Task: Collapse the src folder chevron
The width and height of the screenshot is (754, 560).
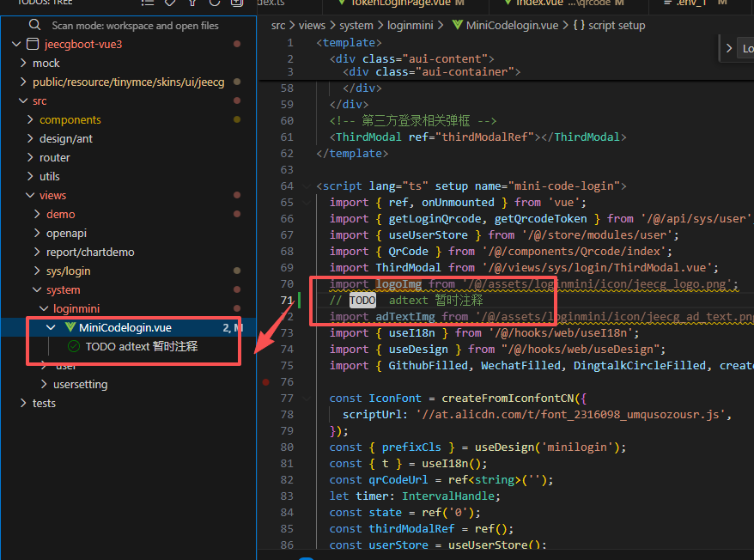Action: coord(23,101)
